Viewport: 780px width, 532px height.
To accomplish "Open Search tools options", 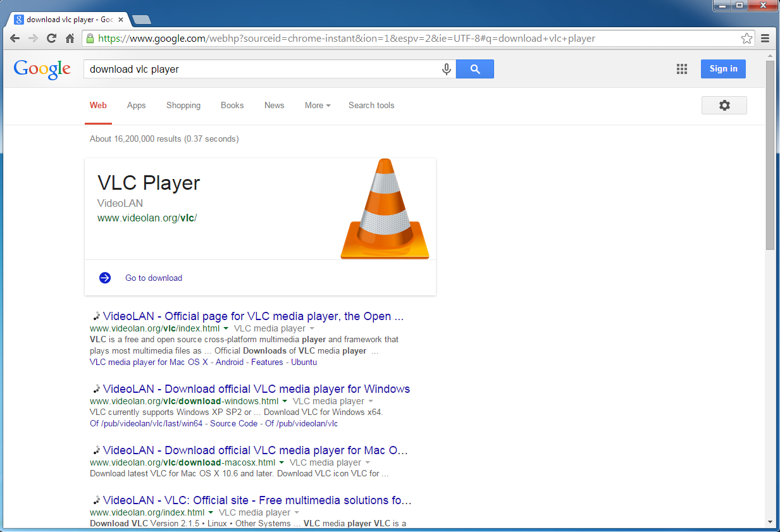I will click(x=371, y=106).
